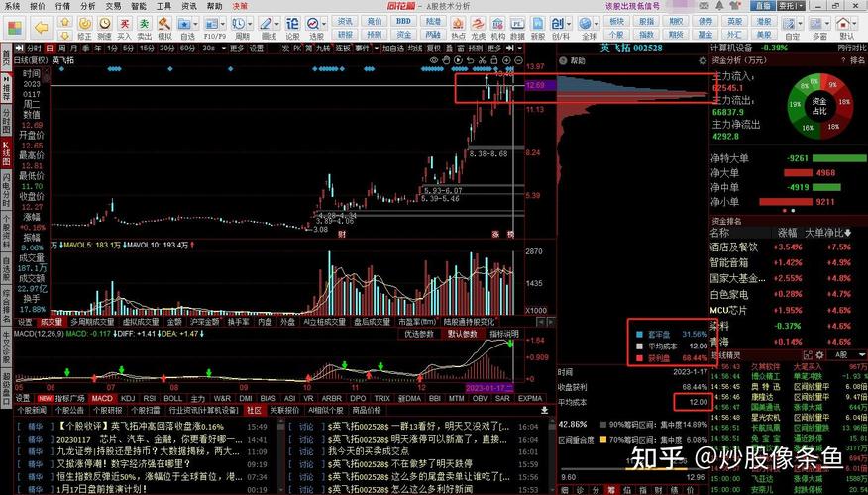Click the 套牢盘 blue legend swatch
868x495 pixels.
click(639, 334)
